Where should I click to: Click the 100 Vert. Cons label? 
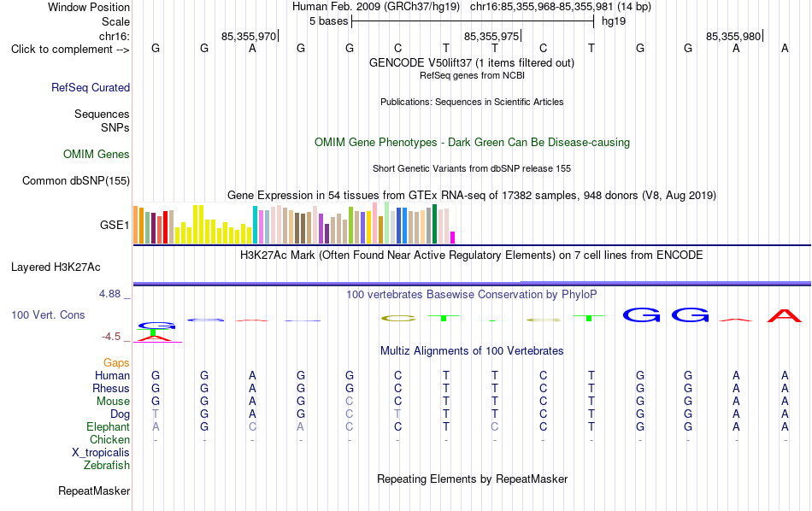point(48,314)
